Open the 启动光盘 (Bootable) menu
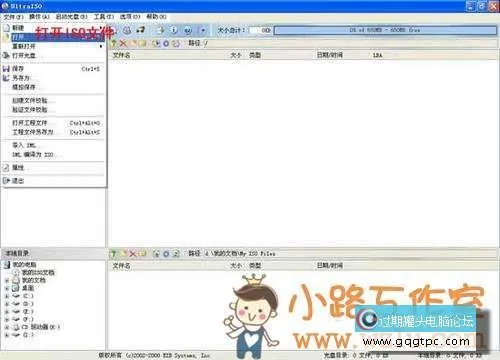Image resolution: width=500 pixels, height=360 pixels. [71, 16]
